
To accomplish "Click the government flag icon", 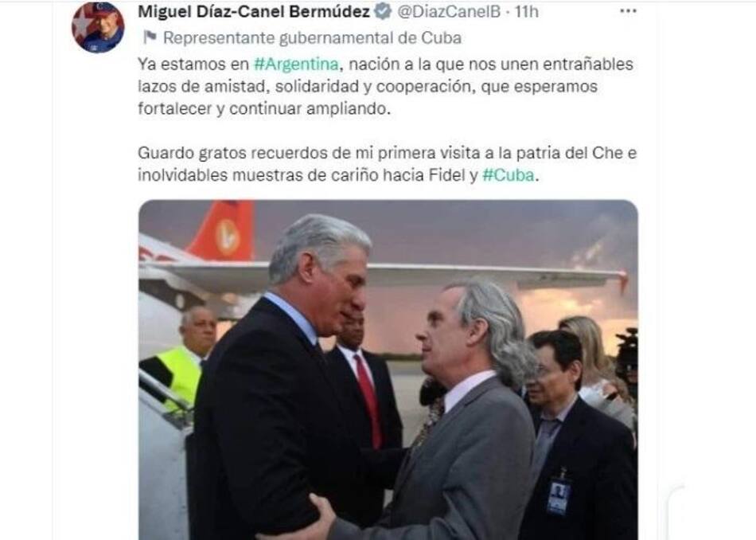I will (150, 37).
